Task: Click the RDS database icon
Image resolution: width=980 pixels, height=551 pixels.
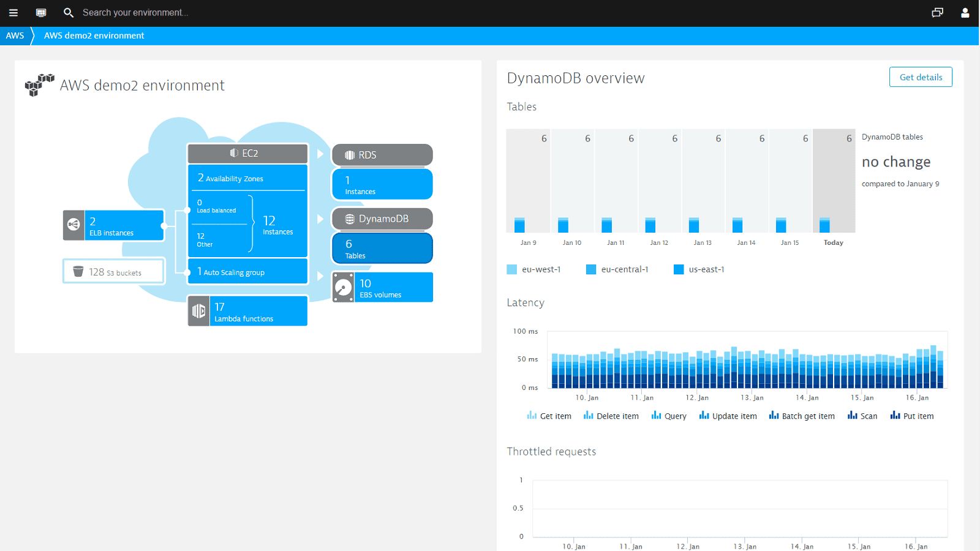Action: 350,155
